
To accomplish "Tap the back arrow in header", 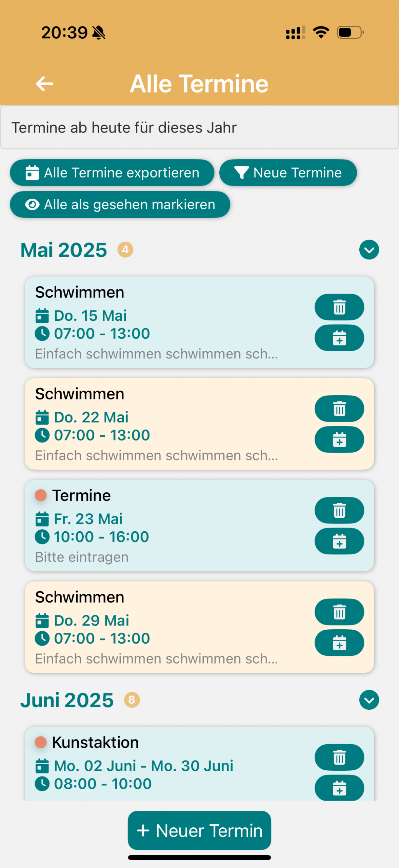I will [44, 84].
